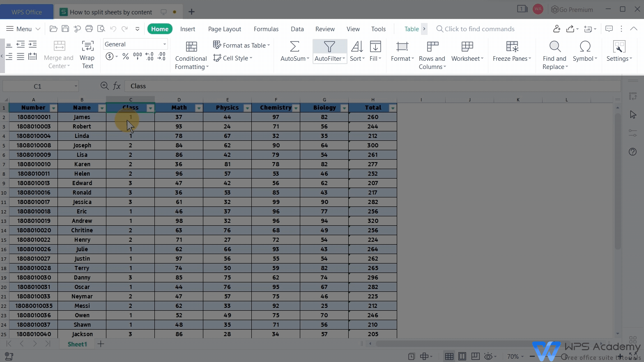
Task: Open the Sort tool
Action: (x=357, y=51)
